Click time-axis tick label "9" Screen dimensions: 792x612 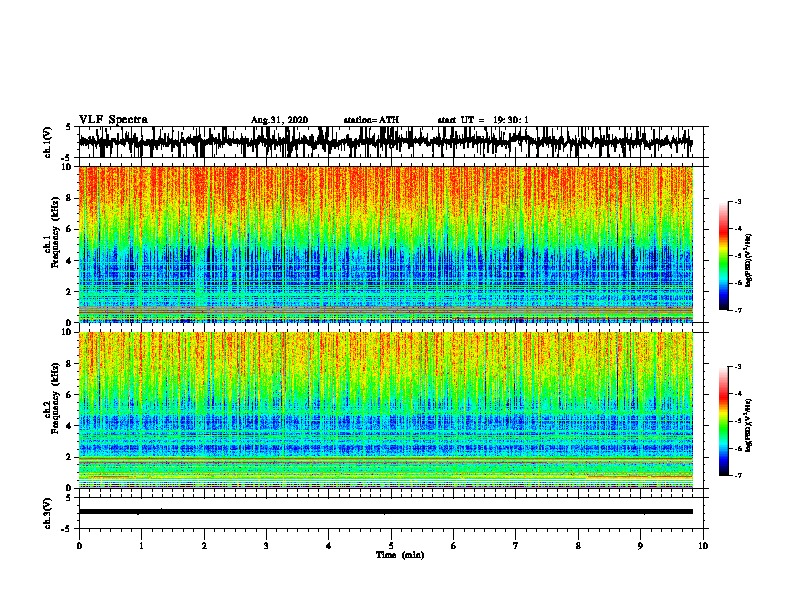[640, 546]
